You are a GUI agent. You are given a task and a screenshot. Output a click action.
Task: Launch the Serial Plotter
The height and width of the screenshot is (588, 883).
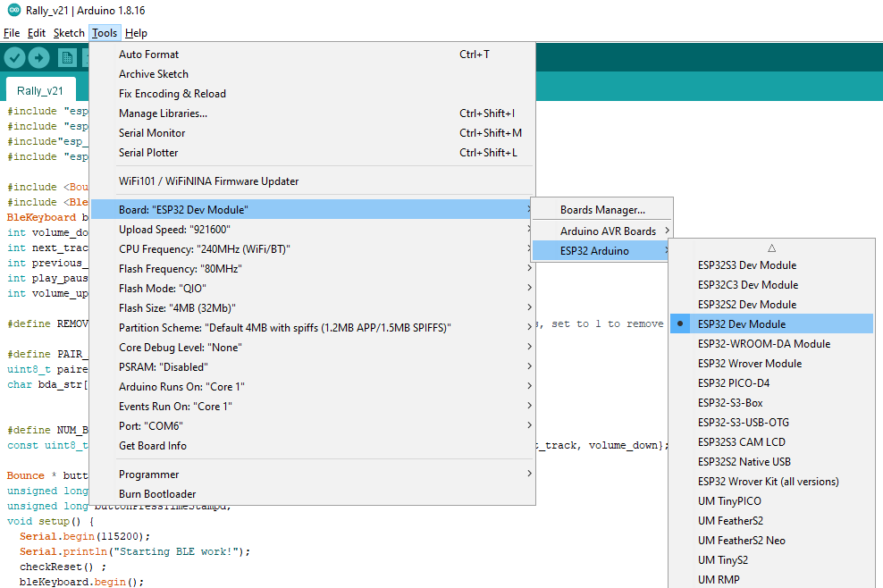[x=313, y=153]
